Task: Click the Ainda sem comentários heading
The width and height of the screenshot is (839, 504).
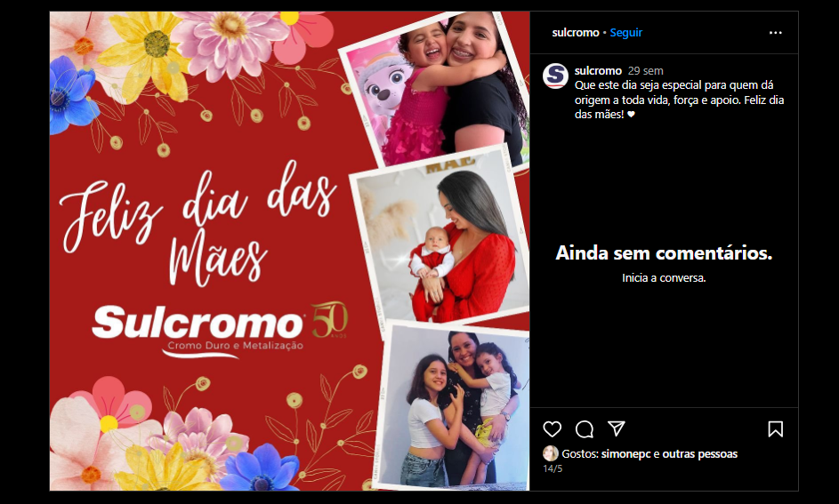Action: [664, 252]
